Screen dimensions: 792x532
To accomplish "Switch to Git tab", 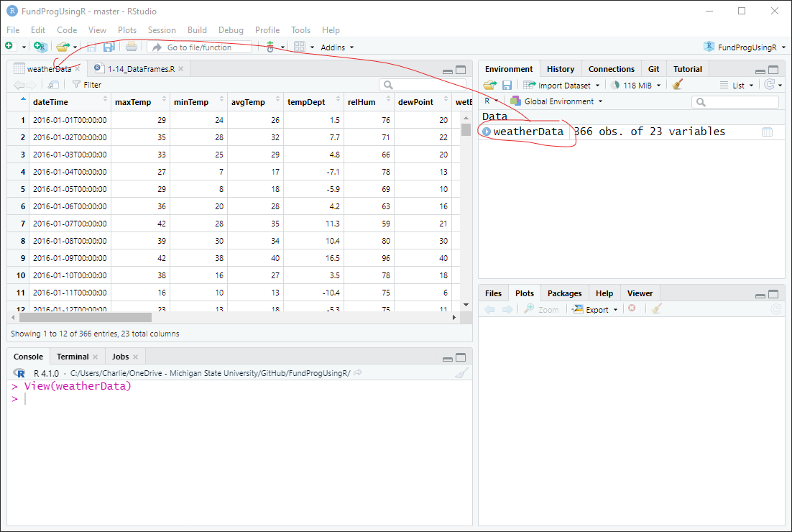I will click(653, 69).
